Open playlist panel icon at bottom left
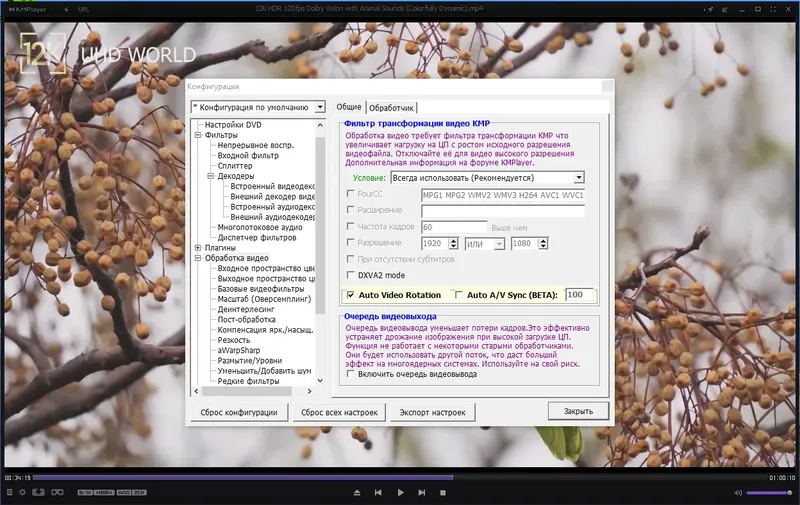This screenshot has width=800, height=505. pos(9,492)
